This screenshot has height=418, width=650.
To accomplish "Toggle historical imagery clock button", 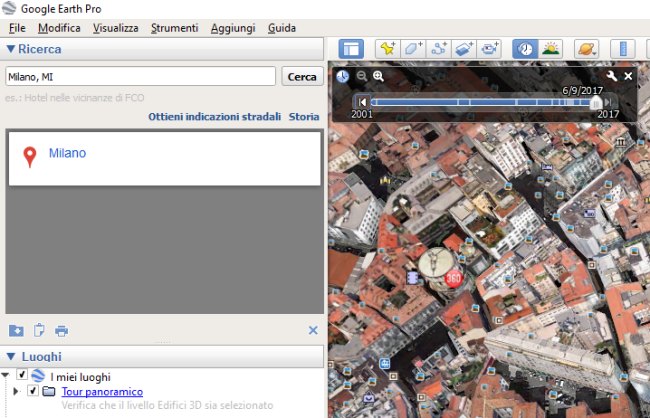I will click(525, 49).
